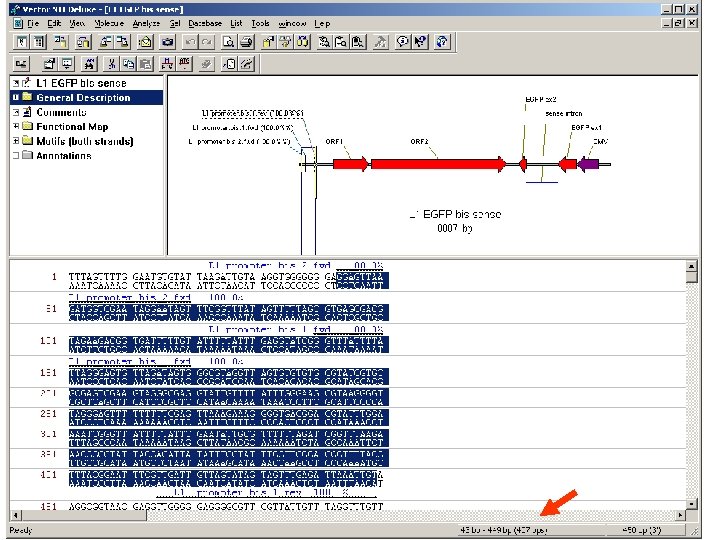Open the Database menu
Screen dimensions: 720x540
click(205, 23)
